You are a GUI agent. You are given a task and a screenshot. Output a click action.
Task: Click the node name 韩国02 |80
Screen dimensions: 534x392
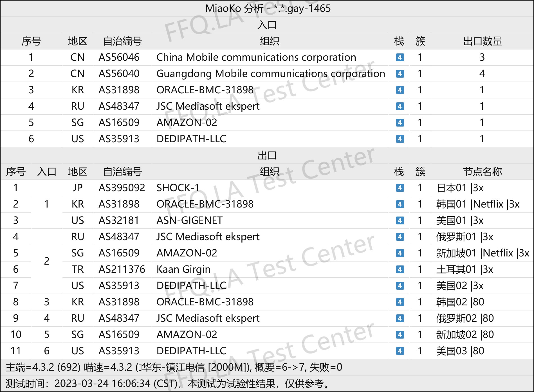(x=460, y=302)
